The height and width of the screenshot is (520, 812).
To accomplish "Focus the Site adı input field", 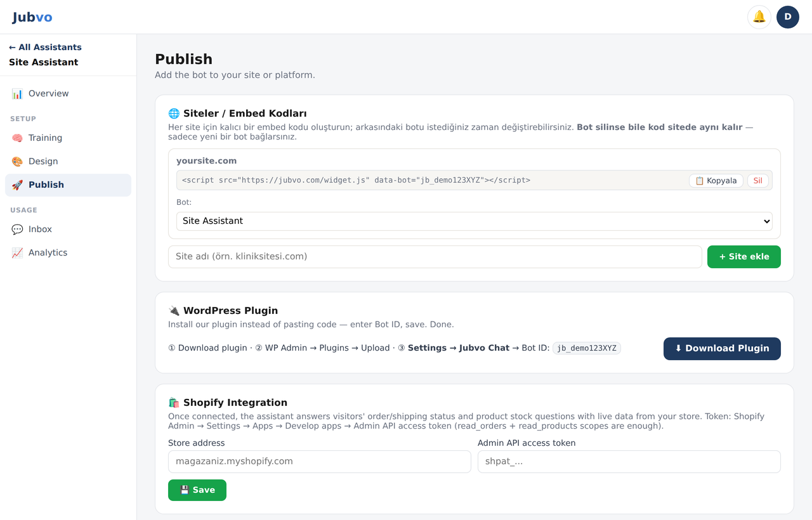I will (x=435, y=257).
